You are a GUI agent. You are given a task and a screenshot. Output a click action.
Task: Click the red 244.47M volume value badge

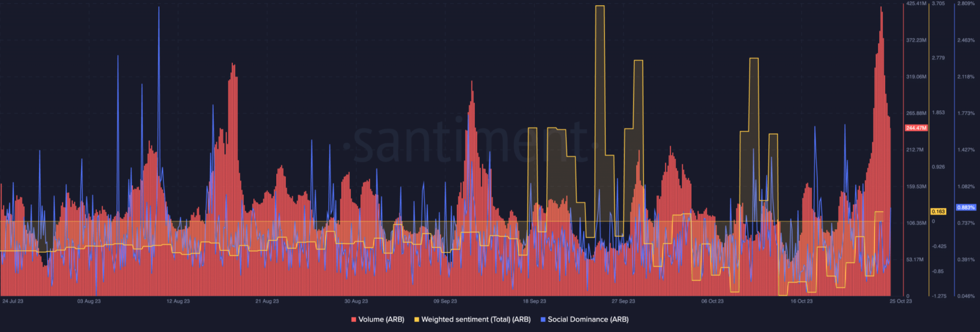tap(916, 128)
